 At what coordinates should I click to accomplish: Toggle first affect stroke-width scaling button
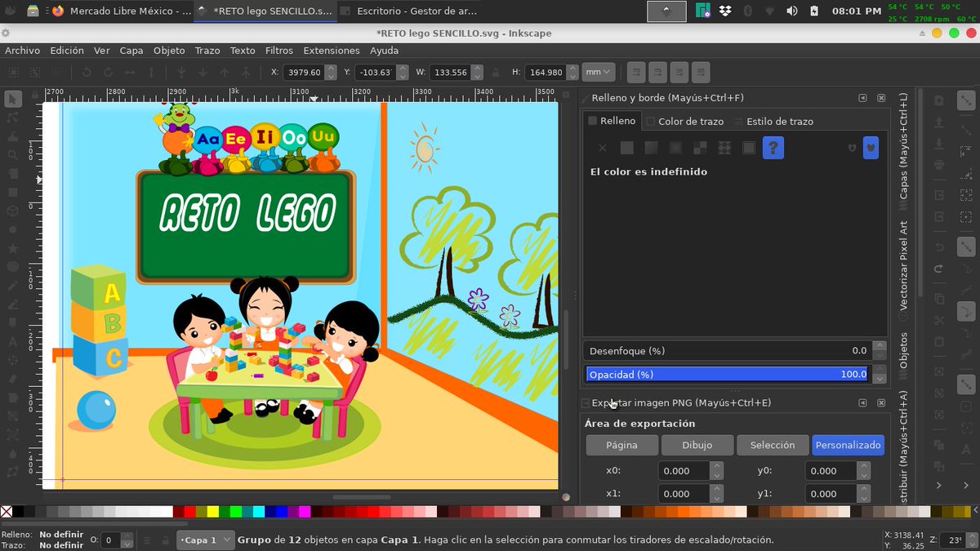tap(637, 72)
